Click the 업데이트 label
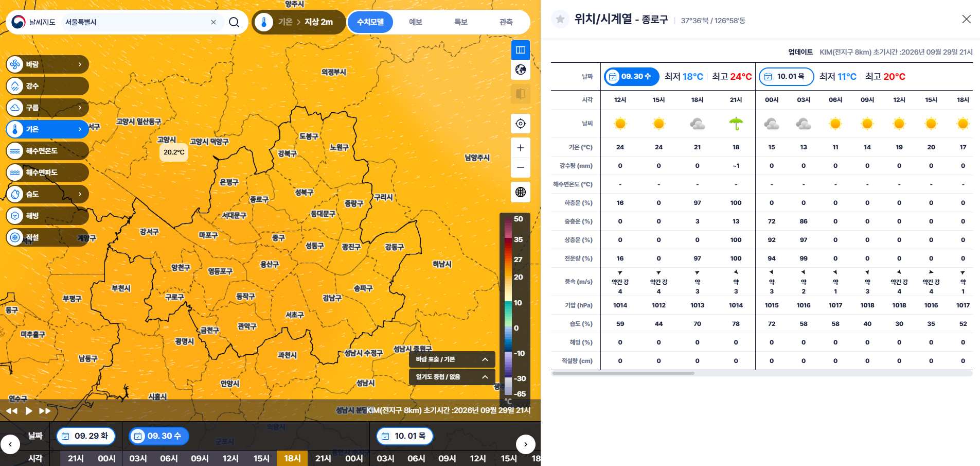The width and height of the screenshot is (980, 466). pos(800,52)
